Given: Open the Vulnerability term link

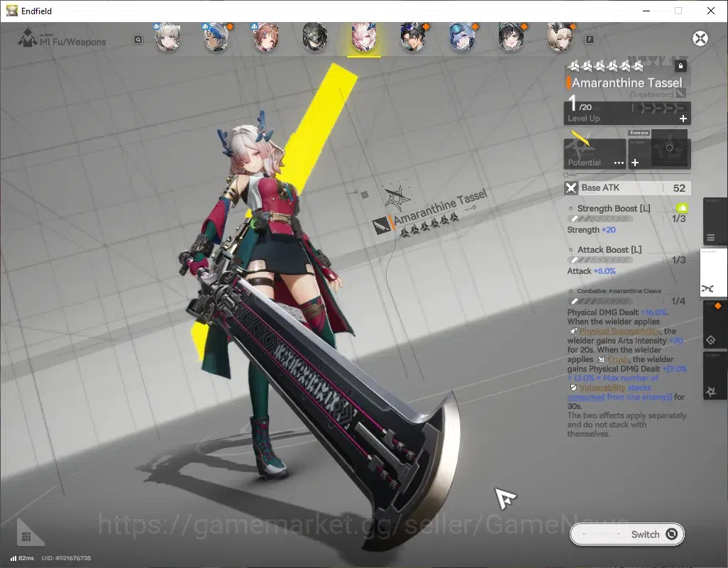Looking at the screenshot, I should click(602, 388).
